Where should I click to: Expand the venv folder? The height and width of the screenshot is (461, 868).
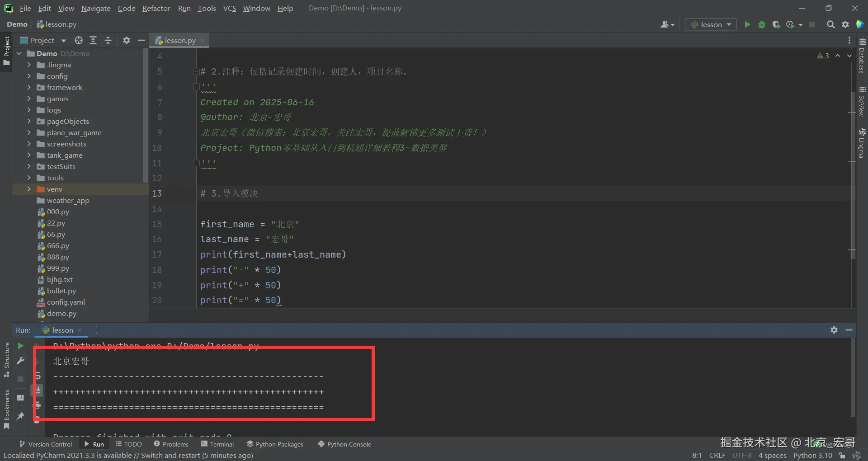click(x=29, y=189)
